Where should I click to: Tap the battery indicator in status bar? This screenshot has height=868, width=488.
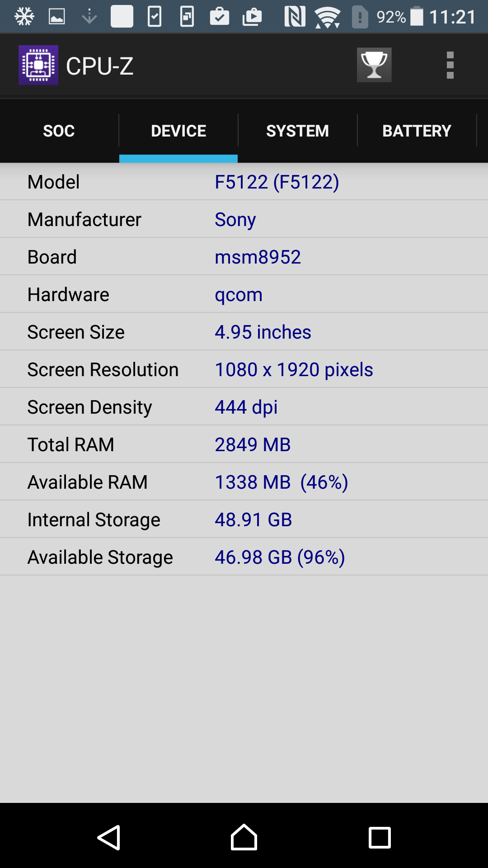point(417,16)
